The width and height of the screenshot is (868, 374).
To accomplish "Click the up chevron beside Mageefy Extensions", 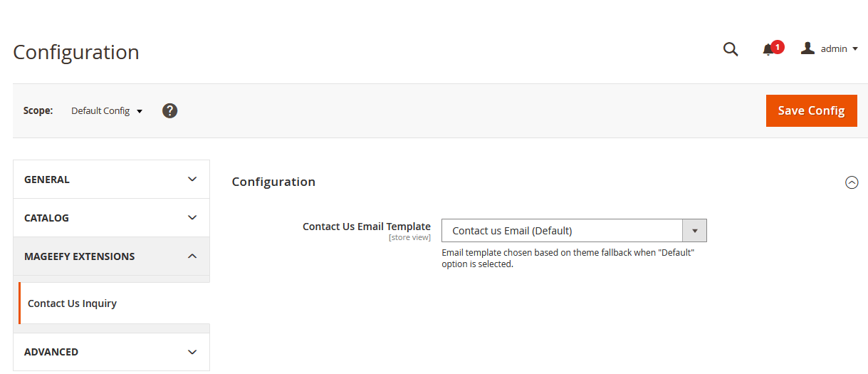I will pos(192,256).
